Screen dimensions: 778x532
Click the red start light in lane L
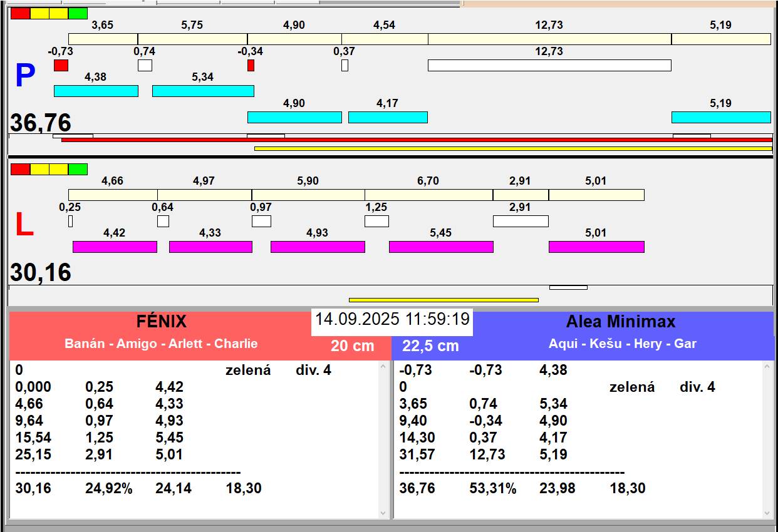pos(20,169)
